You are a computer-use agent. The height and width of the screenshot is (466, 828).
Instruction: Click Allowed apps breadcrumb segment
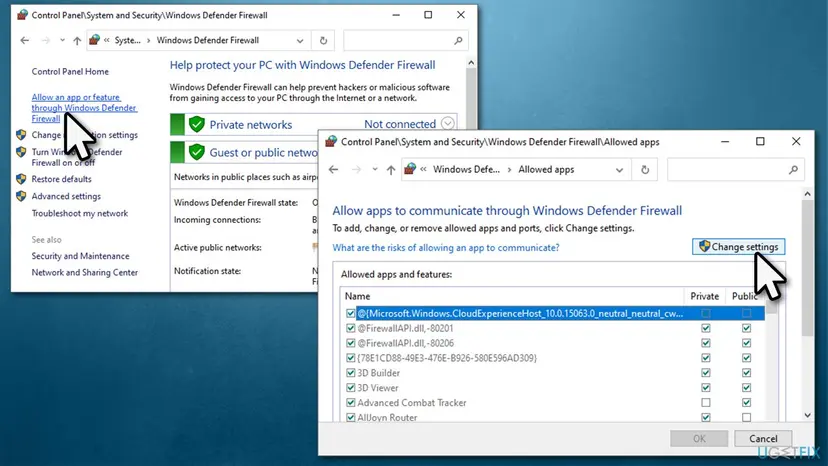tap(546, 170)
